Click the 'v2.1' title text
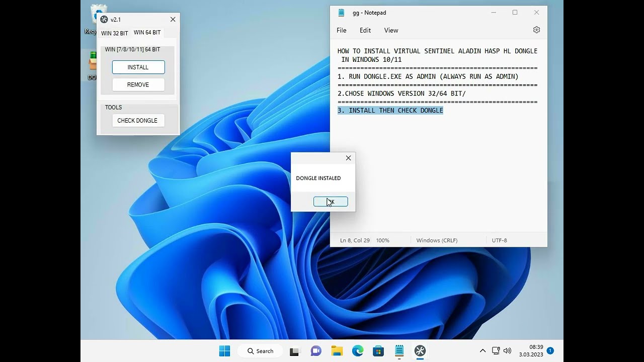 (116, 20)
